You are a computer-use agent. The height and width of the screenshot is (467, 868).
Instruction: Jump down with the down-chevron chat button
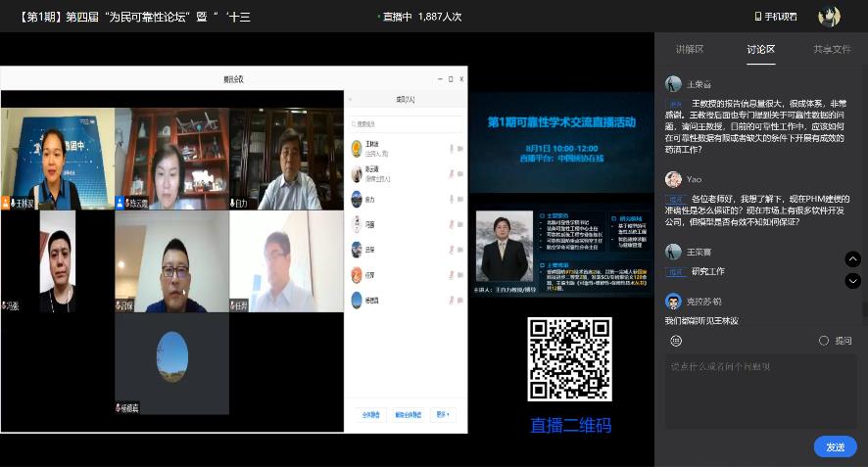852,281
